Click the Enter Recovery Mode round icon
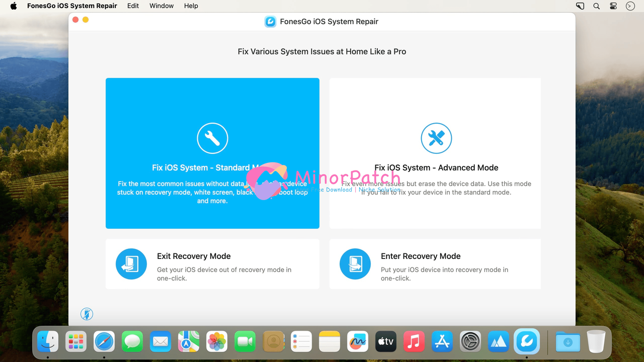The image size is (644, 362). coord(355,264)
